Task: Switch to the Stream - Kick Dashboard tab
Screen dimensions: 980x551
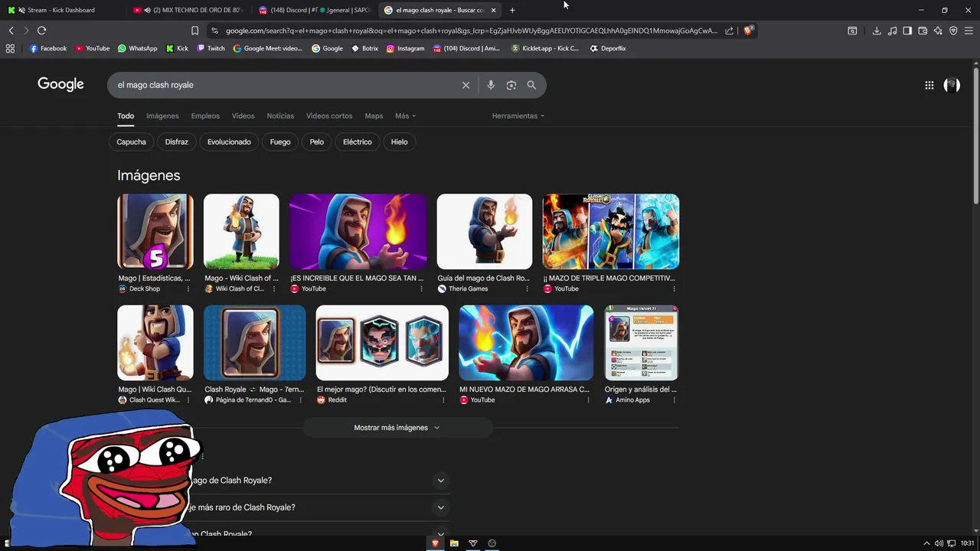Action: click(61, 10)
